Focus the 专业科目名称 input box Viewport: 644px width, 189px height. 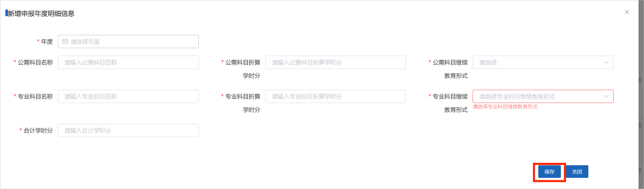128,96
